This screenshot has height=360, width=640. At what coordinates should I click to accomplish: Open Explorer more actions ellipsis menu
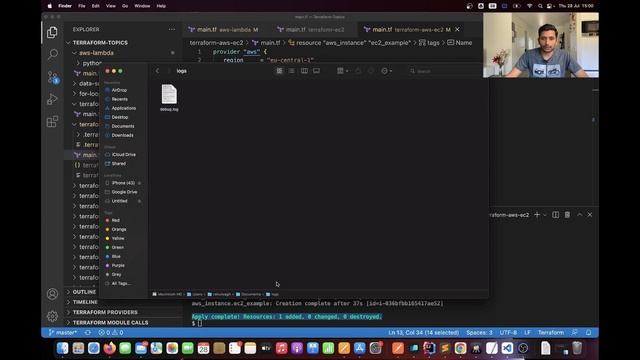(172, 29)
